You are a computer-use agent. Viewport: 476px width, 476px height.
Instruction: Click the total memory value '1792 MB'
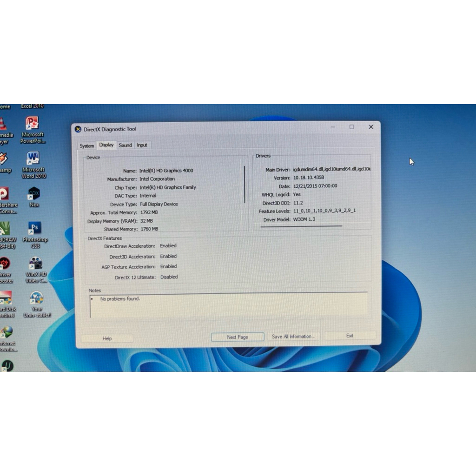[149, 212]
